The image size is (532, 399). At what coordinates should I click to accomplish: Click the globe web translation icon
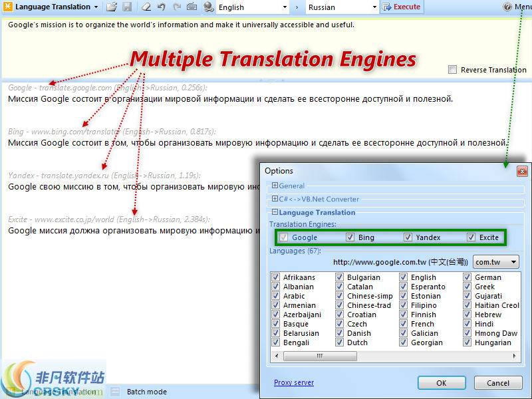(x=209, y=7)
